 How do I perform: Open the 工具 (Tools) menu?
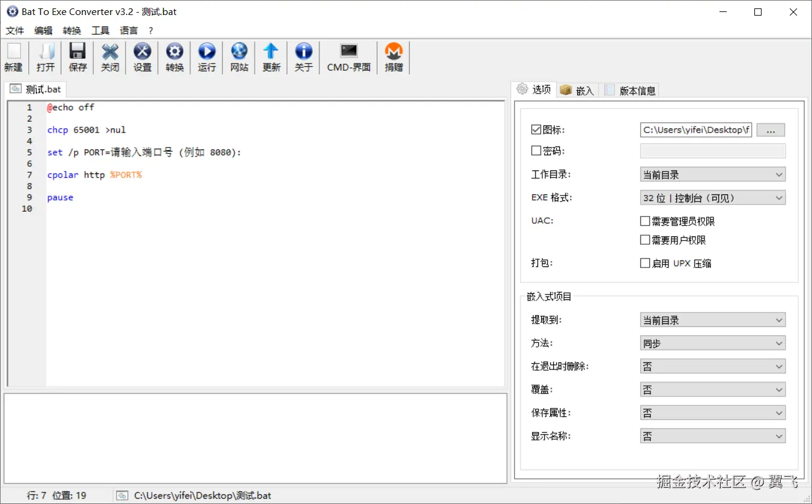pos(100,31)
